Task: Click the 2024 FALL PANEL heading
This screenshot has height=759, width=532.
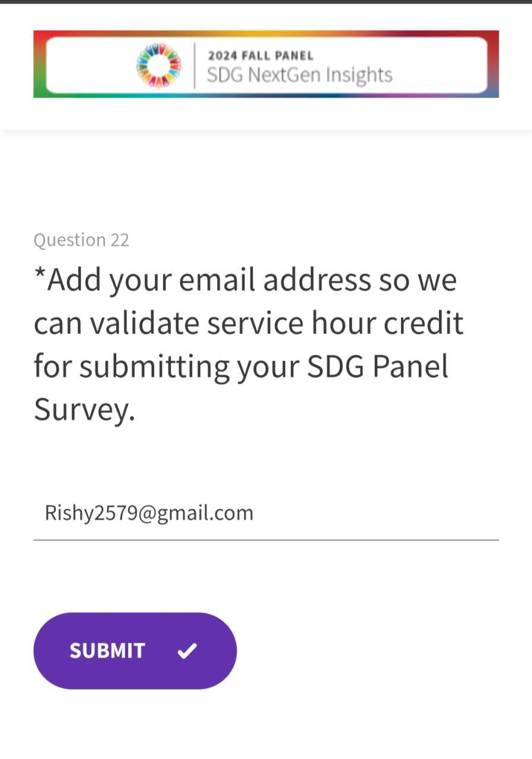Action: pos(260,56)
